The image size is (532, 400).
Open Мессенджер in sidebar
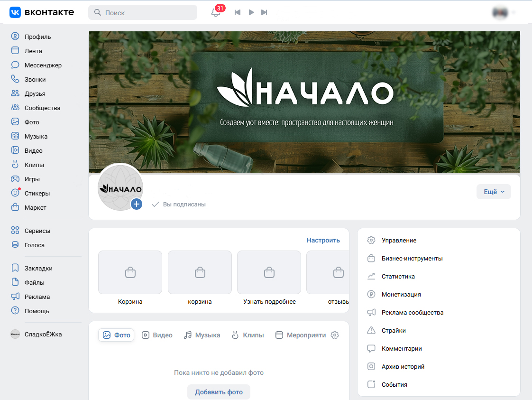click(x=43, y=65)
